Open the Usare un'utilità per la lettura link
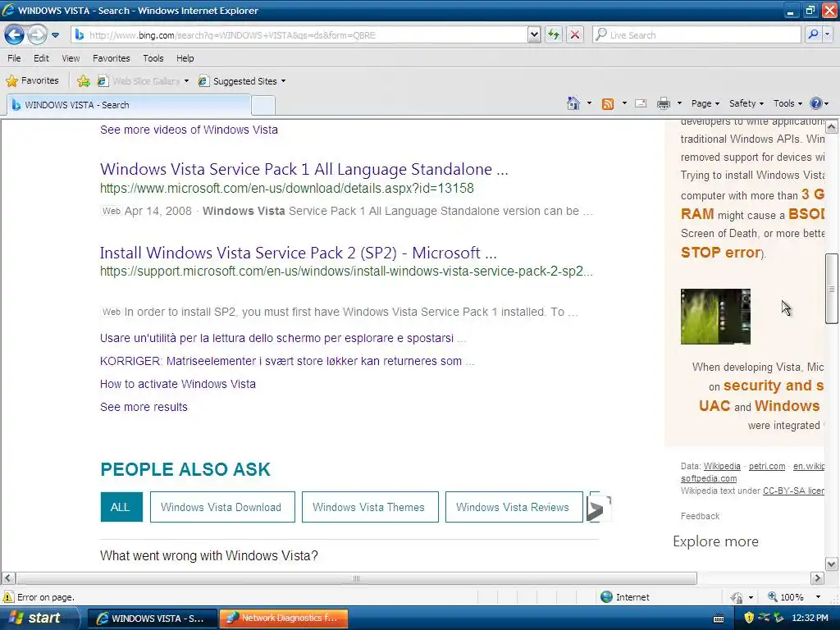The height and width of the screenshot is (630, 840). [x=283, y=339]
